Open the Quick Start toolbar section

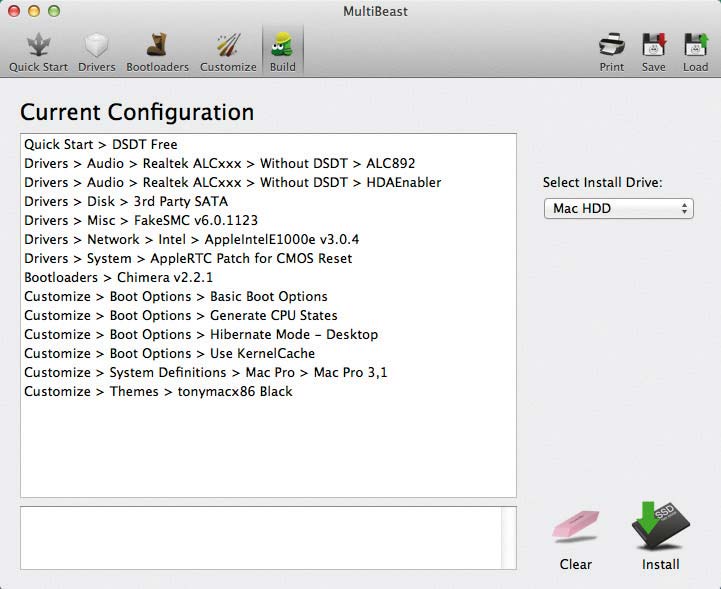tap(39, 51)
